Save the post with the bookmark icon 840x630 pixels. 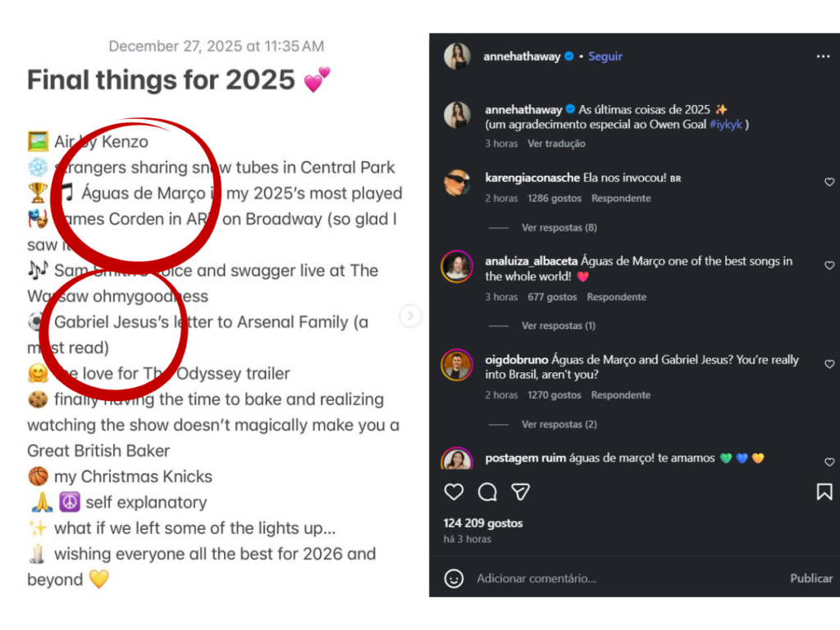(x=824, y=491)
